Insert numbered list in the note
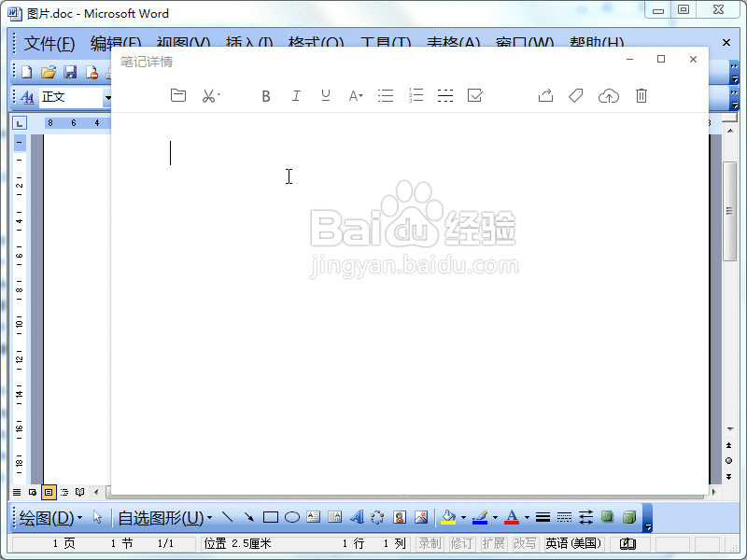747x560 pixels. [x=416, y=96]
